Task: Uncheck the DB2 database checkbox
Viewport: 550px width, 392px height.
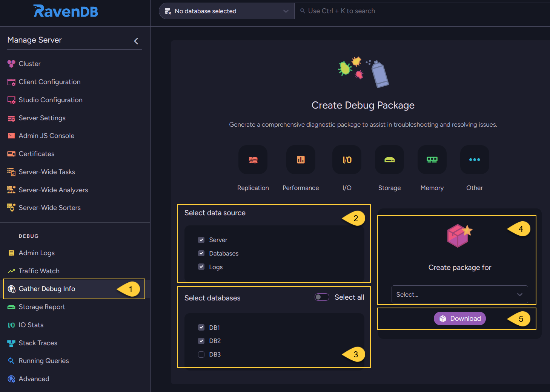Action: (x=201, y=341)
